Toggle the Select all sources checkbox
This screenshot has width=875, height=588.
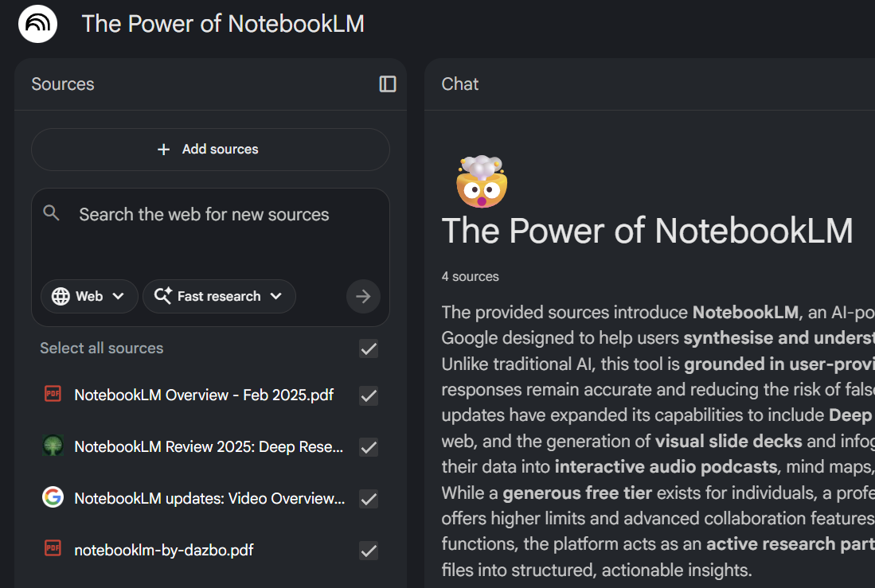pos(369,349)
